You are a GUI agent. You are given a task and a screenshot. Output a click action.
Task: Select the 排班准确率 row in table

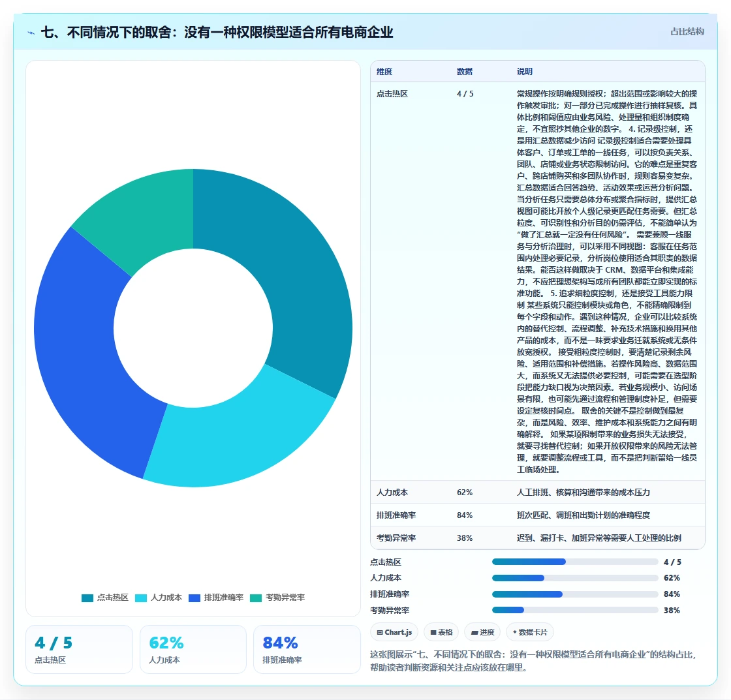(538, 515)
